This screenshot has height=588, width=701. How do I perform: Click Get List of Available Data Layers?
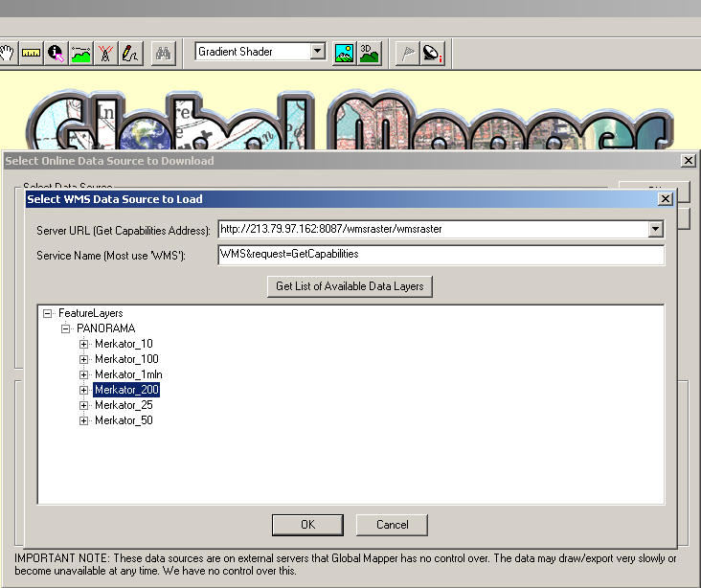pyautogui.click(x=350, y=286)
